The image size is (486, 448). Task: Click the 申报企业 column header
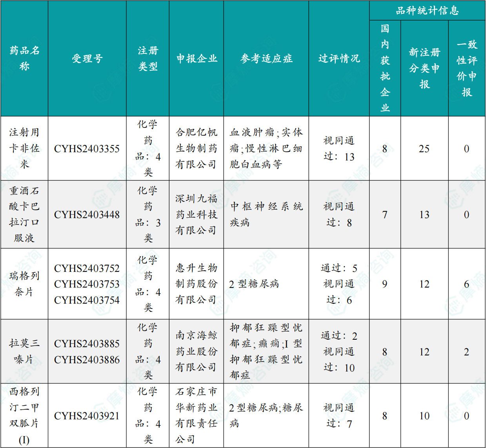pyautogui.click(x=197, y=58)
